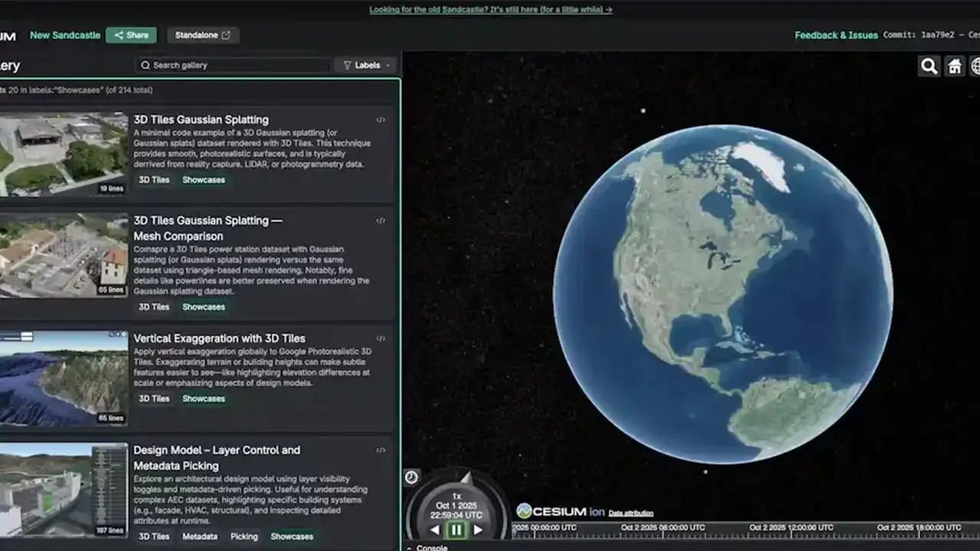980x551 pixels.
Task: Click the Home view icon
Action: click(x=954, y=67)
